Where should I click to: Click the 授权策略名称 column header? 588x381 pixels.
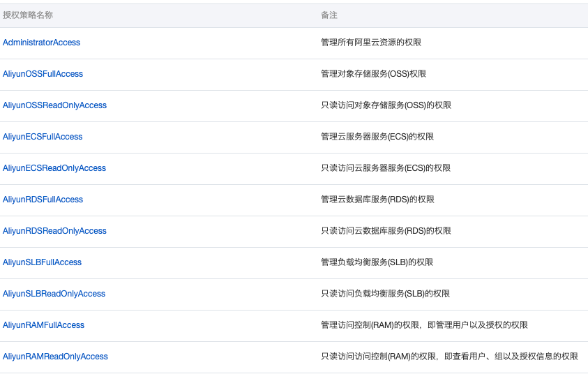point(28,15)
